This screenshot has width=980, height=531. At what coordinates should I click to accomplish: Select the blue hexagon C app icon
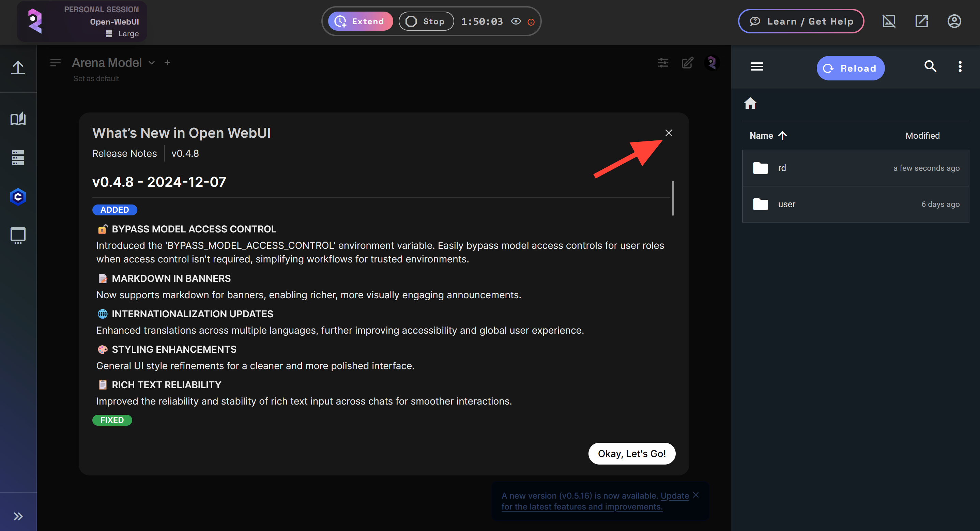tap(18, 197)
